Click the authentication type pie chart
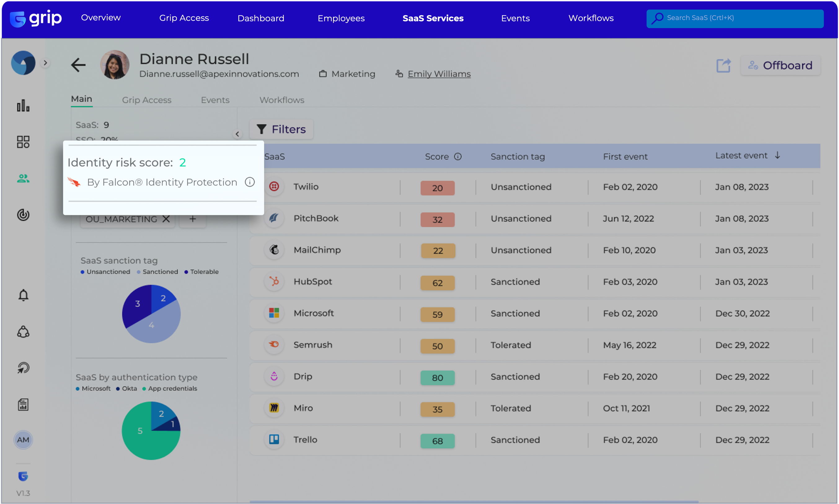The image size is (839, 504). click(151, 431)
